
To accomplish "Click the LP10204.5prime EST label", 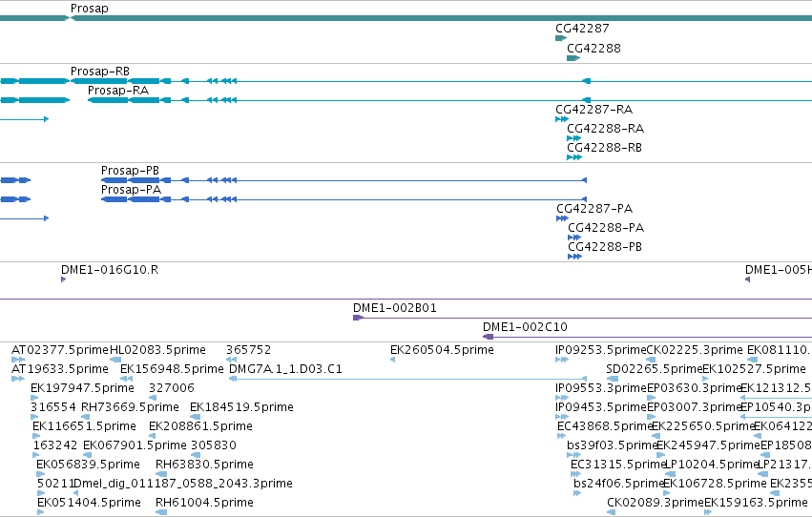I will (712, 465).
